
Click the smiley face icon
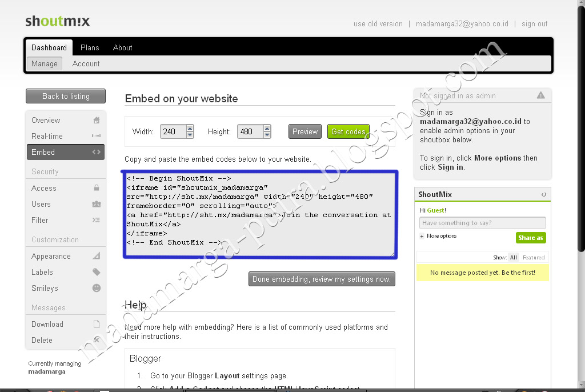[x=96, y=288]
